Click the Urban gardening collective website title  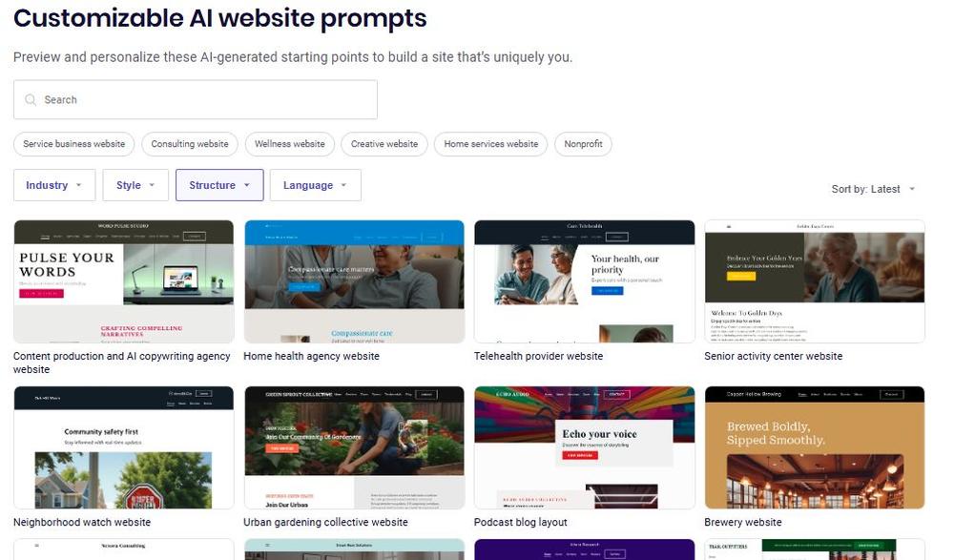(325, 522)
